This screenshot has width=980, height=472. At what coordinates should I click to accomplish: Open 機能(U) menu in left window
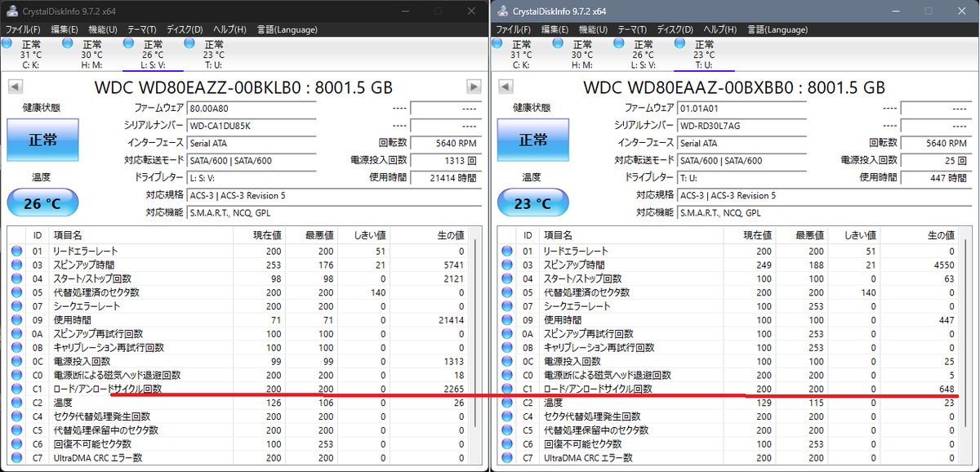pos(103,29)
